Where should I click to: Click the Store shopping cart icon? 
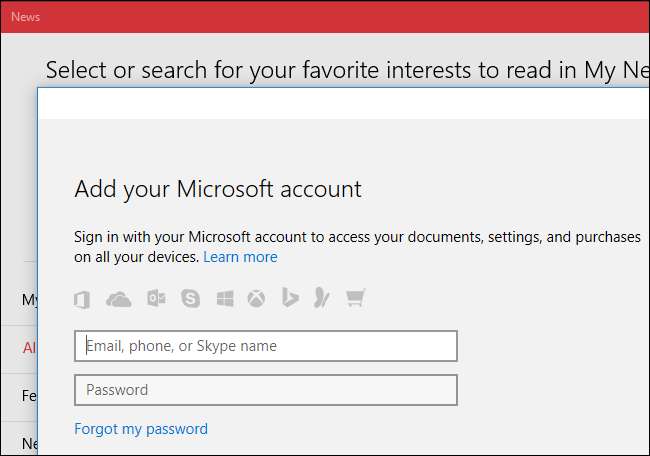pyautogui.click(x=354, y=298)
